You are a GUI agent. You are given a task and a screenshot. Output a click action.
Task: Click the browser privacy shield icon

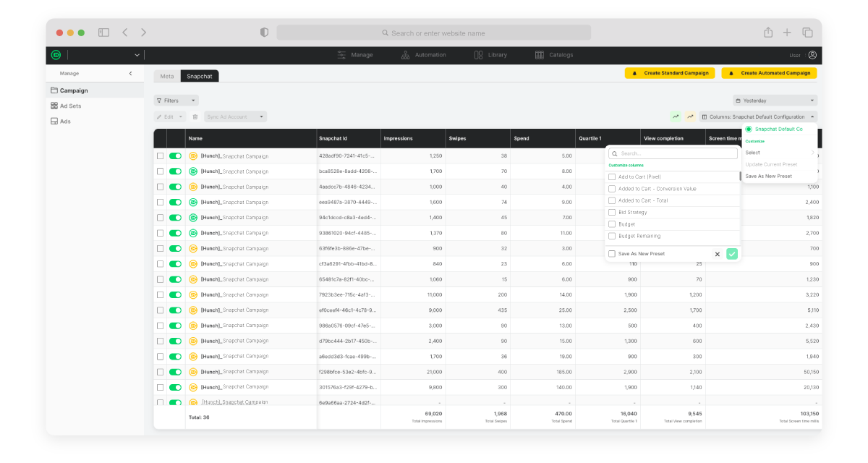tap(264, 33)
